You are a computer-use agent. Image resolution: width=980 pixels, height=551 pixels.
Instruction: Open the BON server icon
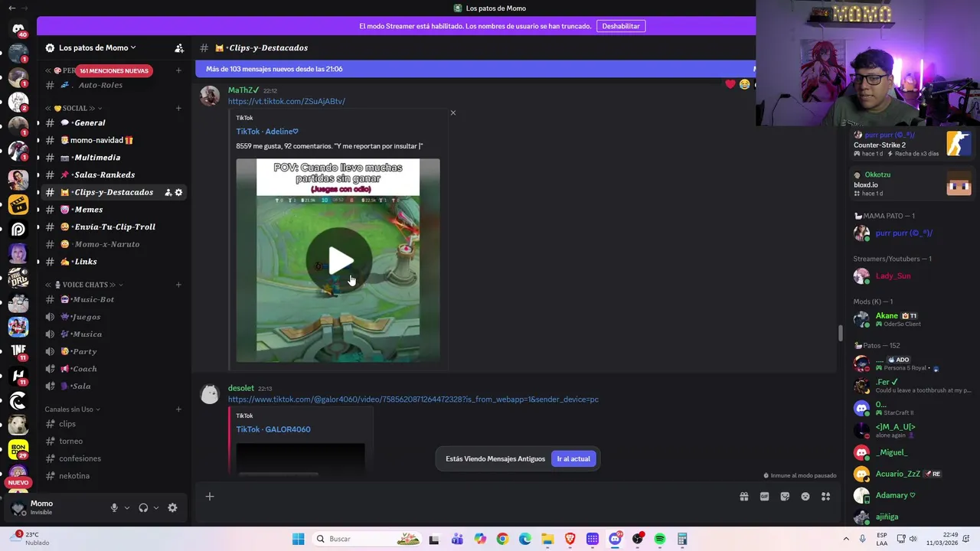click(x=18, y=448)
